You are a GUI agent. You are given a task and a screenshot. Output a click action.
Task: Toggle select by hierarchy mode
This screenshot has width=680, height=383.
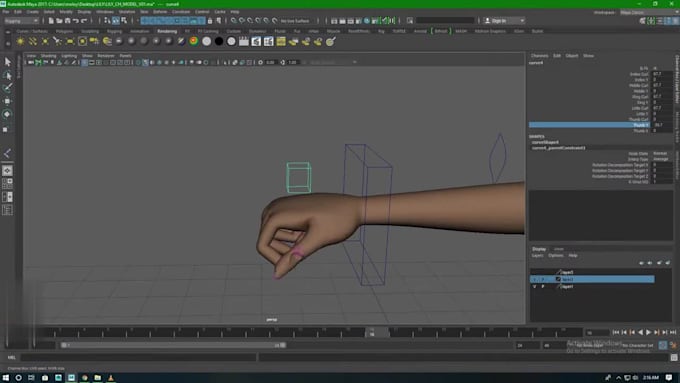(107, 20)
